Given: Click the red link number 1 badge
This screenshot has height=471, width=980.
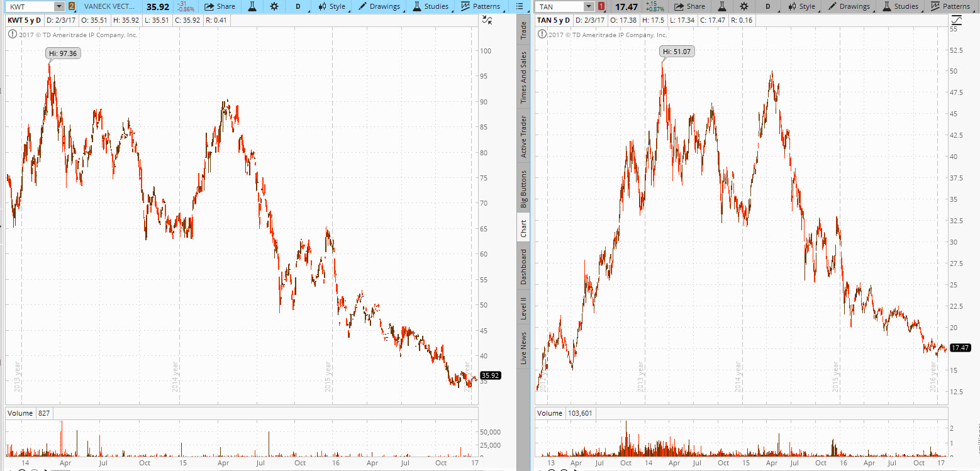Looking at the screenshot, I should click(601, 6).
